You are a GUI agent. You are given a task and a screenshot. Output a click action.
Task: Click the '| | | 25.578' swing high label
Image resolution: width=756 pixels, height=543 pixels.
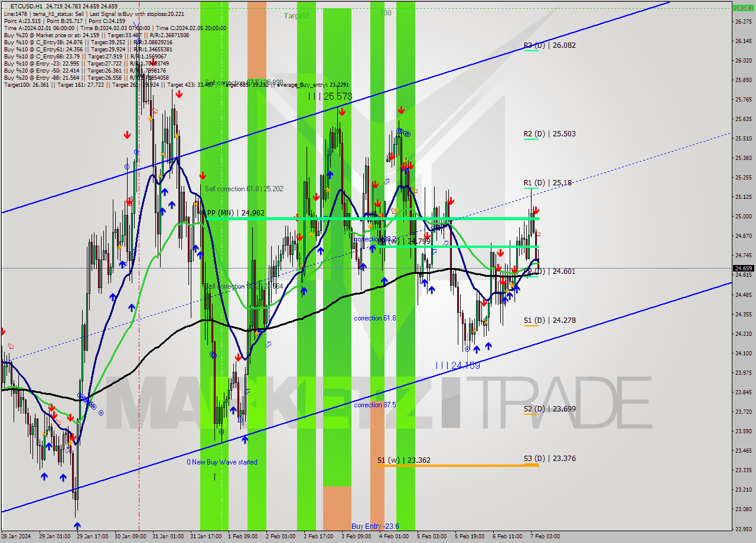tap(330, 96)
